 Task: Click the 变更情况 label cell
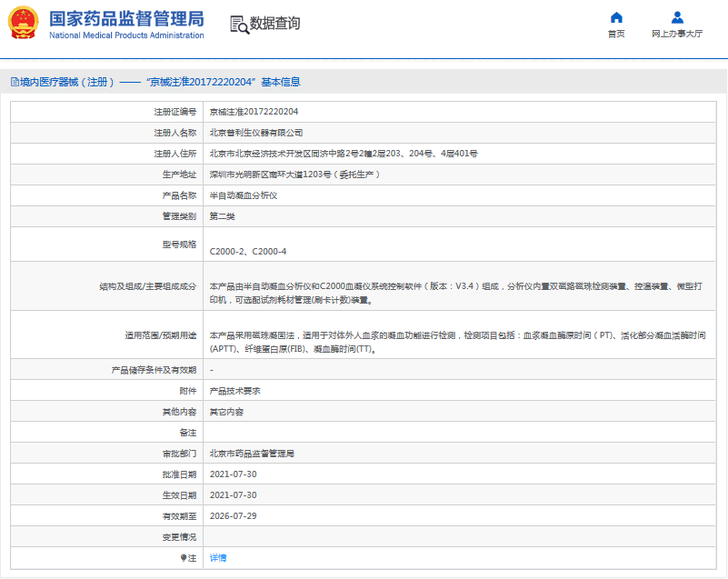(x=106, y=537)
